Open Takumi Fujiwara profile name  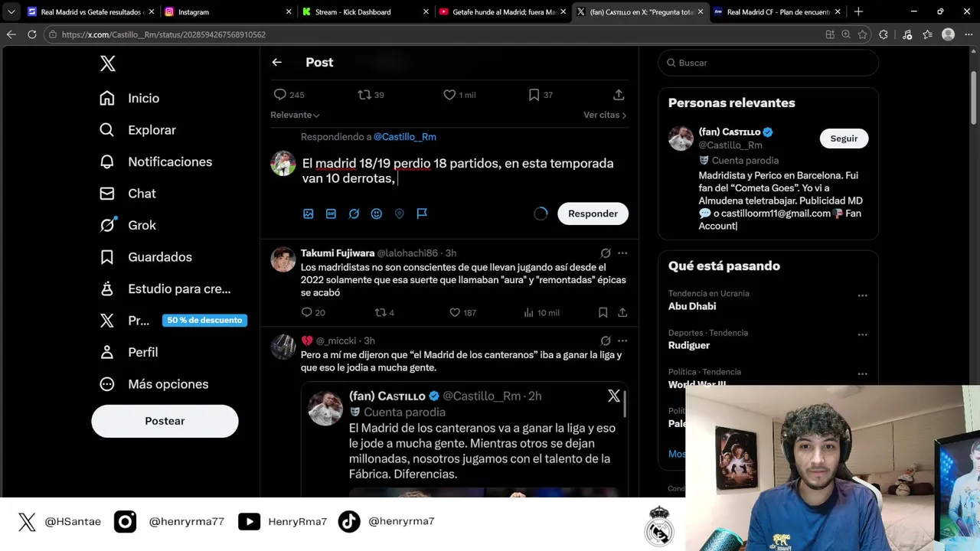pos(338,253)
